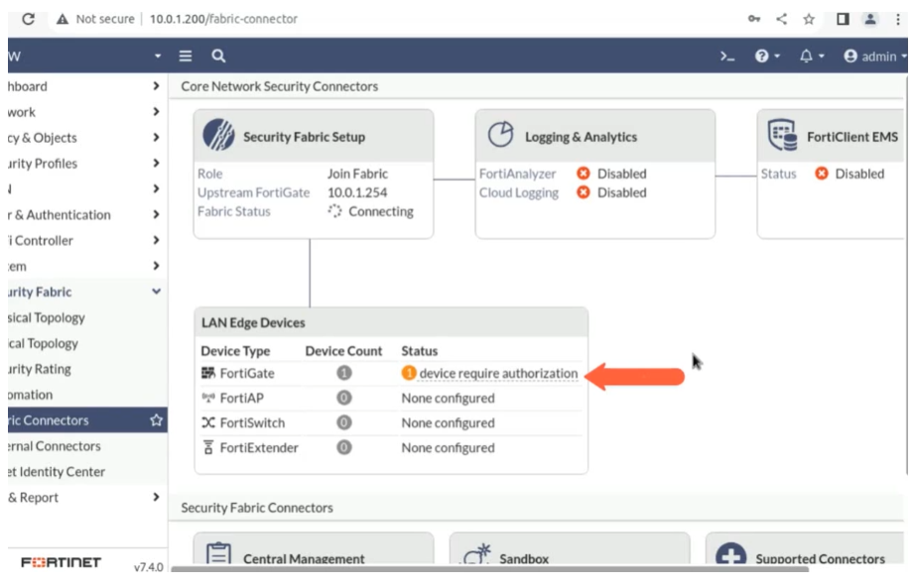This screenshot has width=914, height=588.
Task: Click the FortiGate device count badge
Action: click(x=344, y=373)
